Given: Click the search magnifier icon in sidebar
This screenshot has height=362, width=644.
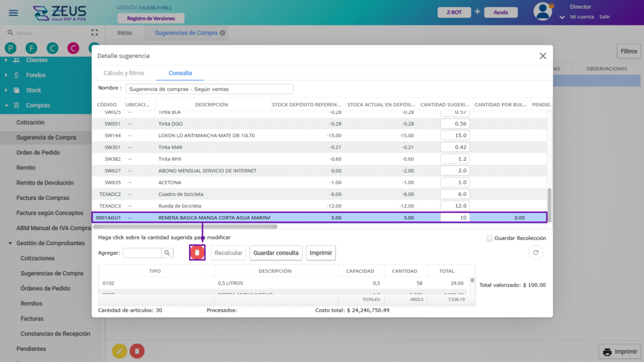Looking at the screenshot, I should 10,33.
